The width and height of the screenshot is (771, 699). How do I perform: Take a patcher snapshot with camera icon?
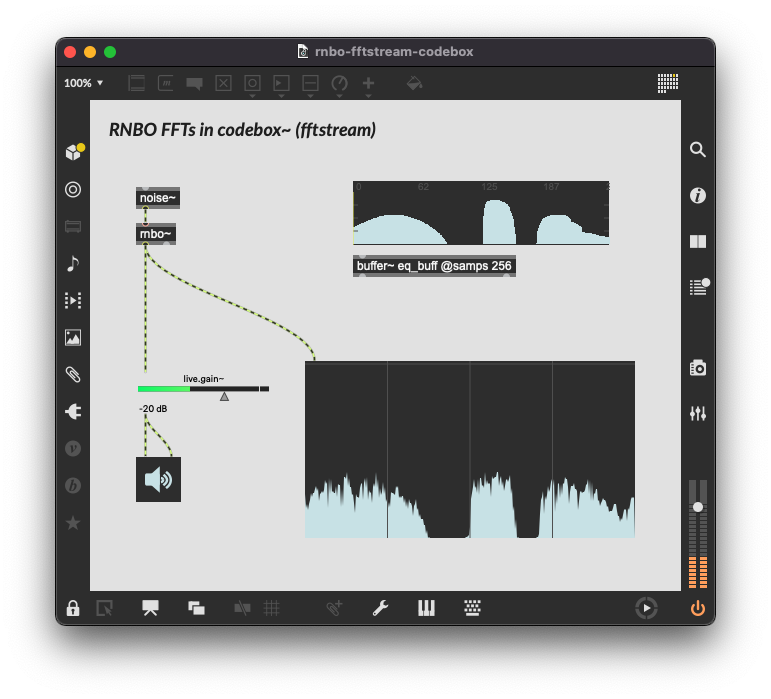click(698, 368)
